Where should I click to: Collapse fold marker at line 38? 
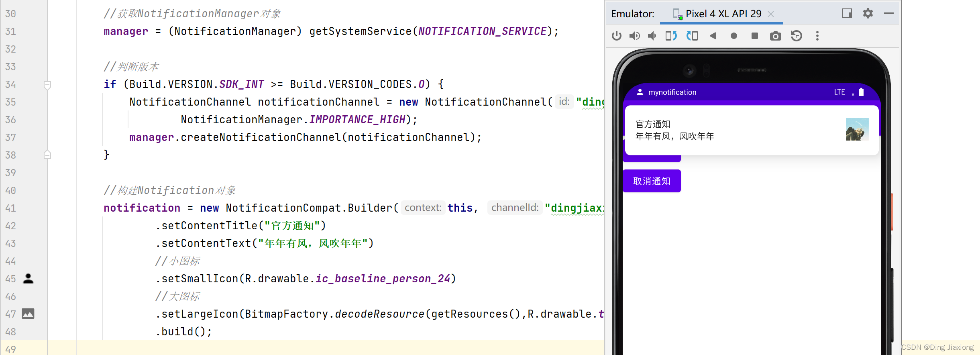coord(47,155)
